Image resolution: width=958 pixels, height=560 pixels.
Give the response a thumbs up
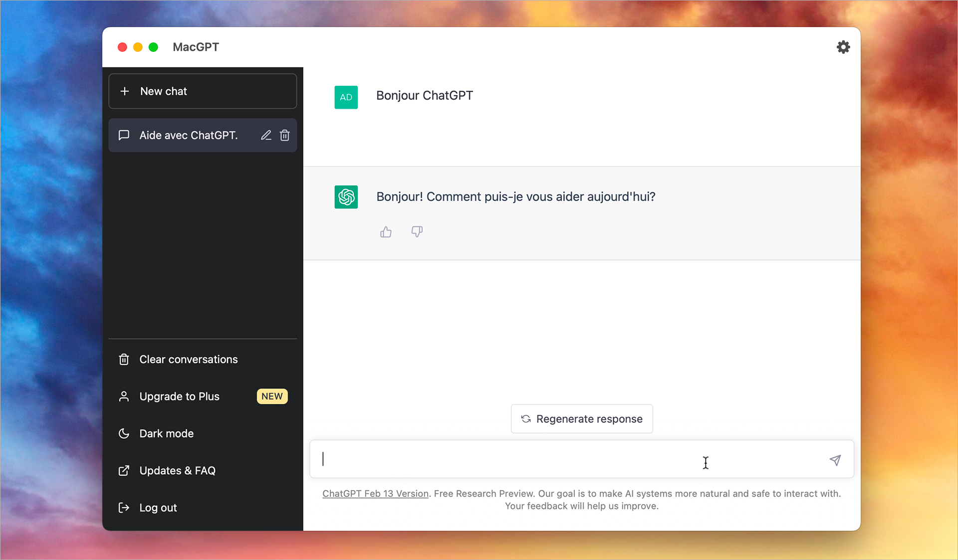[386, 232]
